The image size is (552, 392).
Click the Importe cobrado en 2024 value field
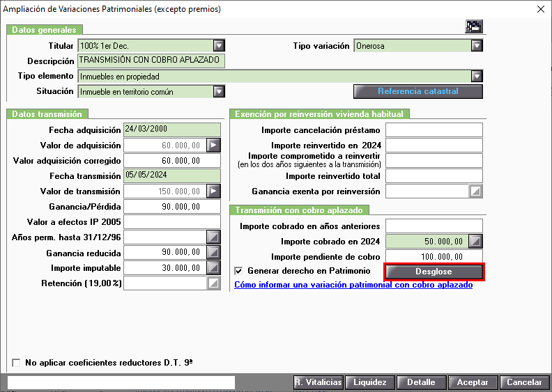click(x=427, y=242)
